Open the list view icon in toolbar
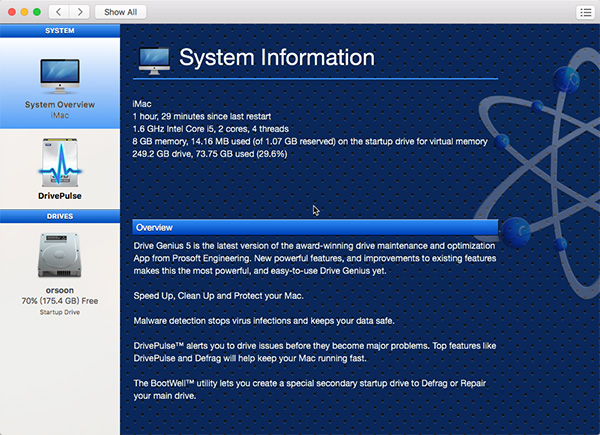This screenshot has width=600, height=435. click(x=585, y=12)
